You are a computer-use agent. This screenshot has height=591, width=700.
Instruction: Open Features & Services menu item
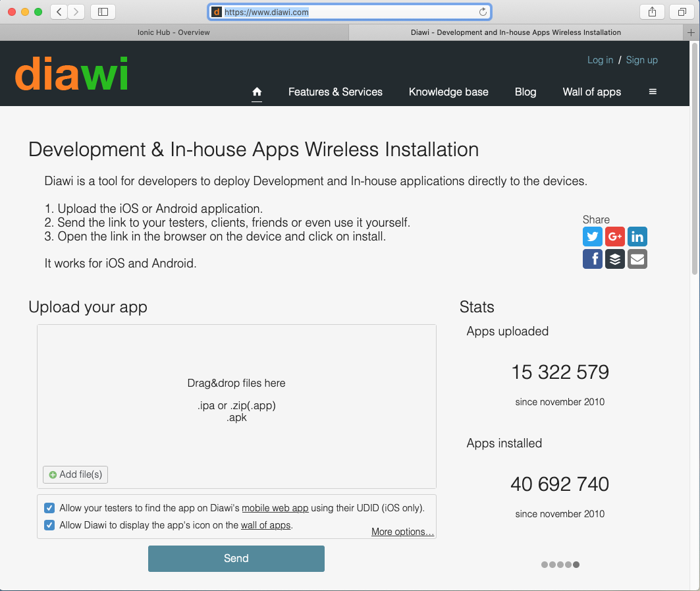point(335,92)
